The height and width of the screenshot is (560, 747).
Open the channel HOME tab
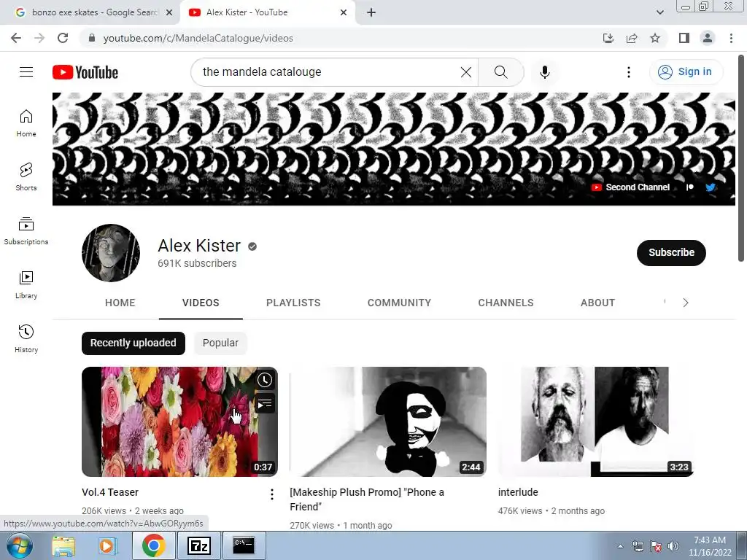120,303
